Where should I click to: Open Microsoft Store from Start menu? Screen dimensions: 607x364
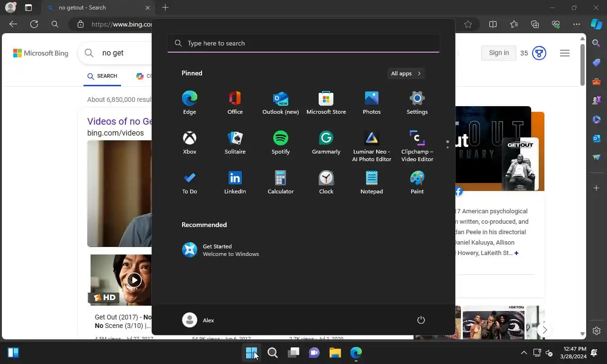[x=326, y=103]
